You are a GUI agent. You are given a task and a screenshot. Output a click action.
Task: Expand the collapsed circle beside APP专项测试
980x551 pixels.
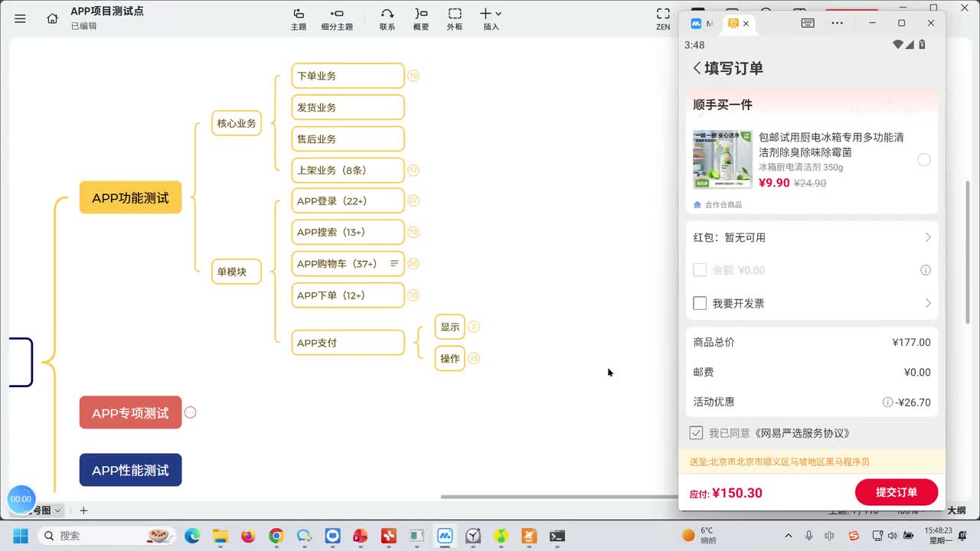(191, 412)
